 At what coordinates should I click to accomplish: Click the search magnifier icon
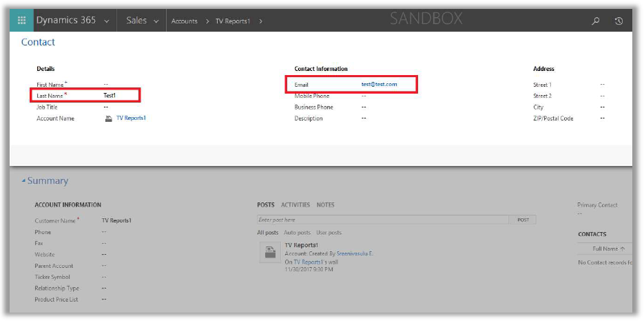596,21
